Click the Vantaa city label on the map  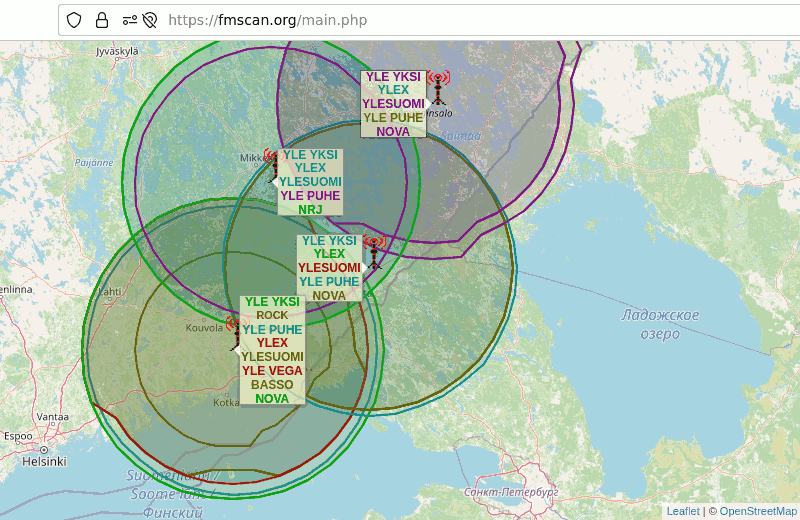(x=53, y=416)
